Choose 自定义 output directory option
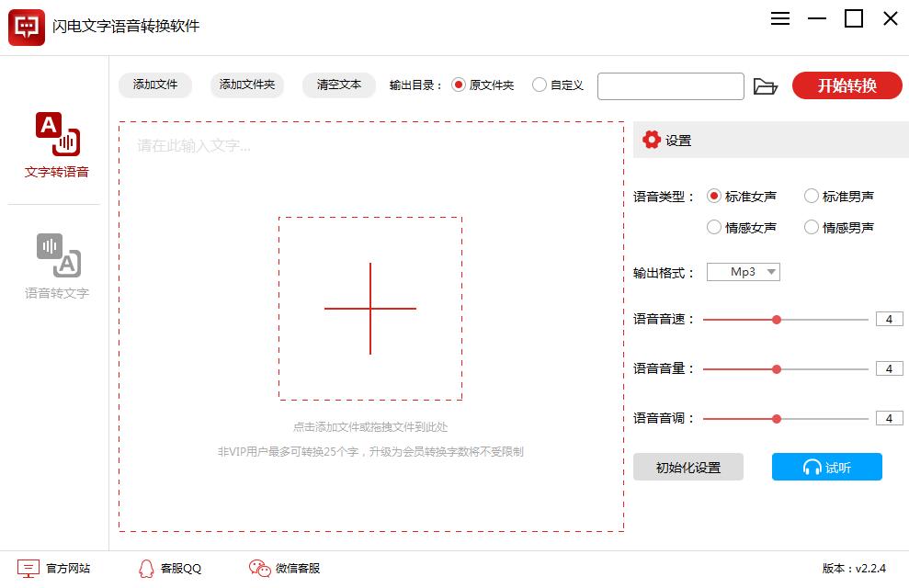The width and height of the screenshot is (909, 588). tap(540, 85)
